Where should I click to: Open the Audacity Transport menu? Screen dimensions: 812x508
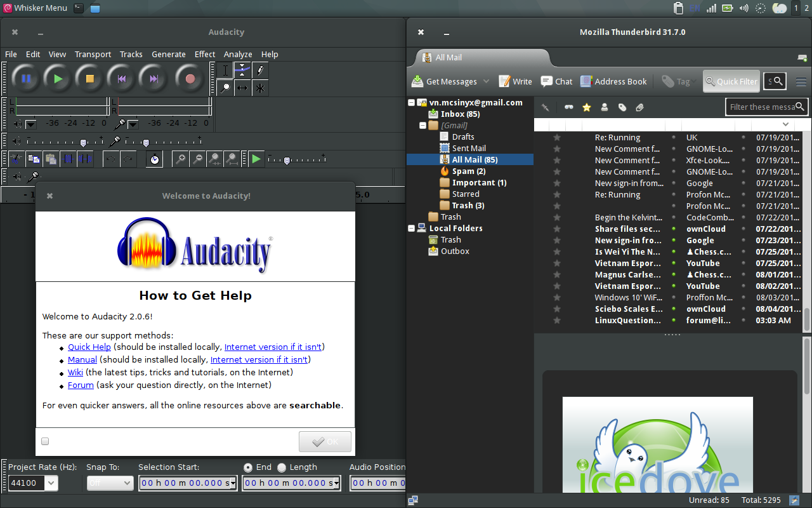[x=93, y=54]
